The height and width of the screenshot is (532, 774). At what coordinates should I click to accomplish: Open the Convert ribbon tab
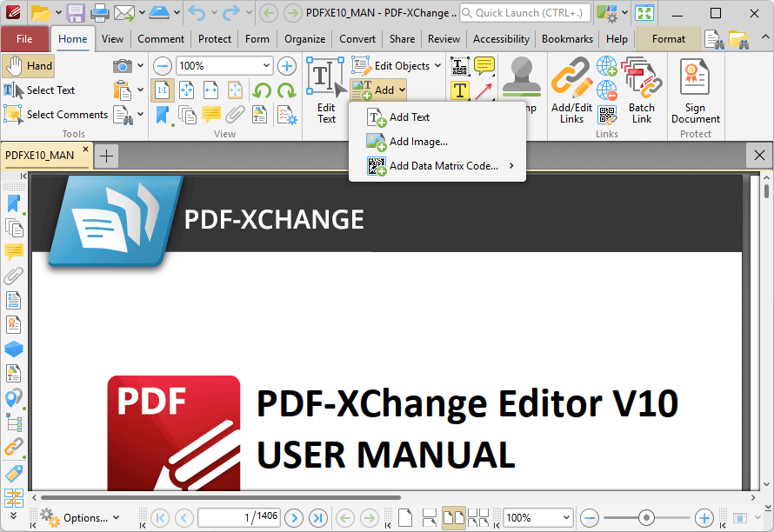coord(357,39)
